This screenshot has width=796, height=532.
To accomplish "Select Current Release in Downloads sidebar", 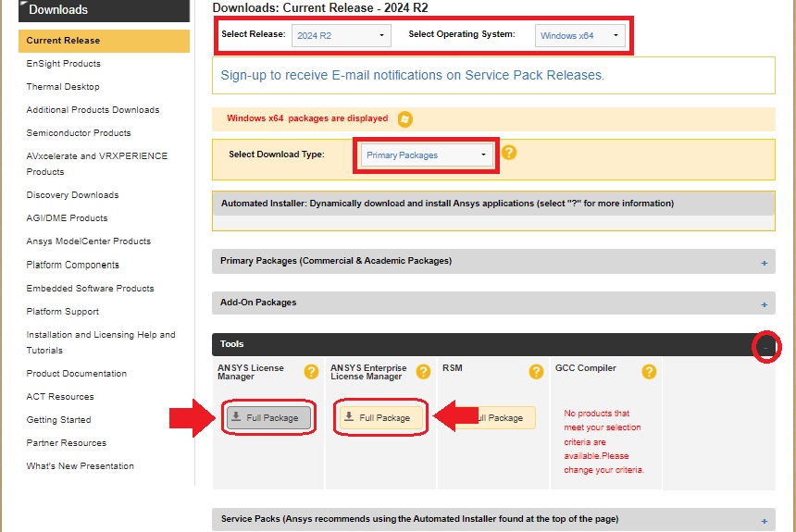I will pyautogui.click(x=104, y=41).
